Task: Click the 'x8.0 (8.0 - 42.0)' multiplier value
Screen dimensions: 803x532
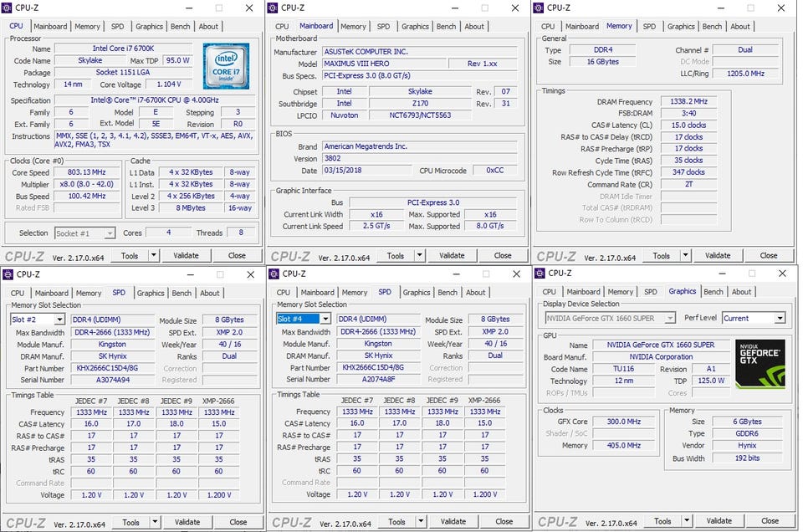Action: 86,184
